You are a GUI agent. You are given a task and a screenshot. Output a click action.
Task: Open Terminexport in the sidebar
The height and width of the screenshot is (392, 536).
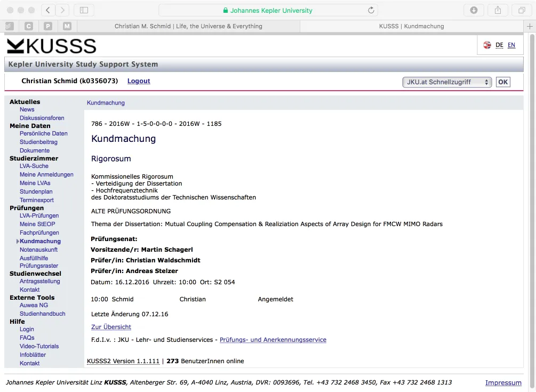coord(37,200)
